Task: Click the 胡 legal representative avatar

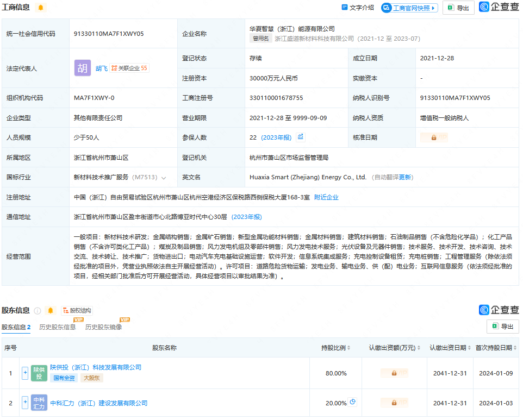Action: (83, 68)
